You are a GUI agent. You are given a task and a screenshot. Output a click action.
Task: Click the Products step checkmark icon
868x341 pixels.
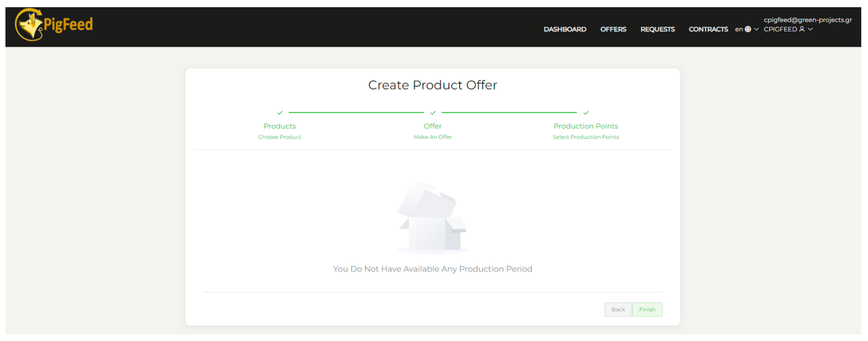click(x=280, y=113)
